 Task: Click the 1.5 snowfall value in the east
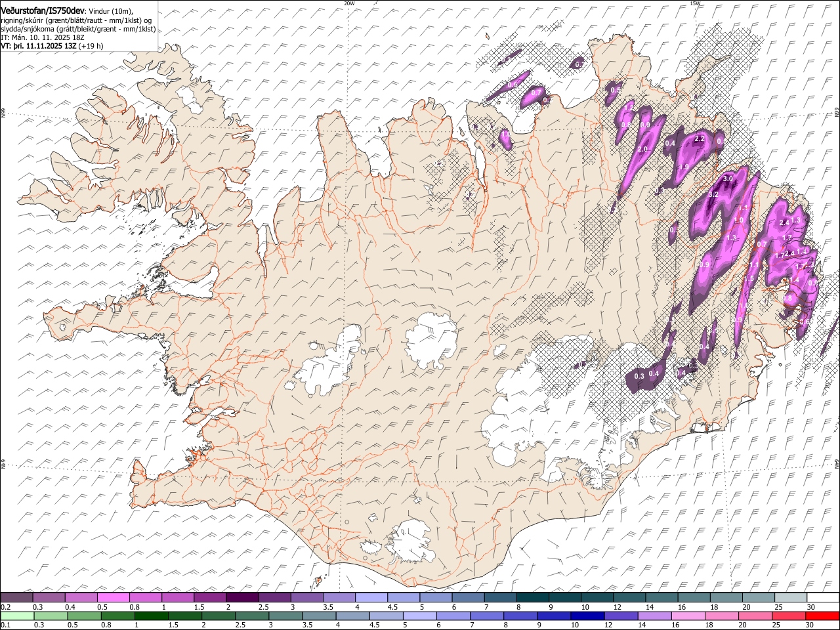click(749, 279)
